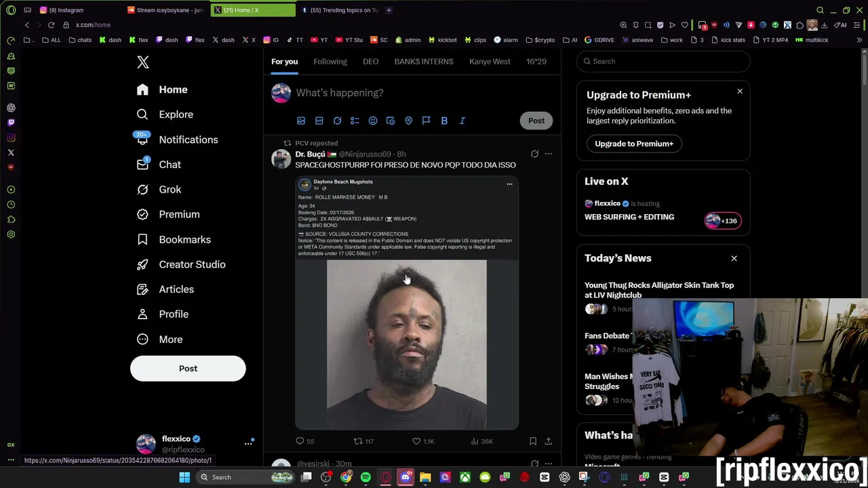Open Home in the X sidebar
Image resolution: width=868 pixels, height=488 pixels.
(x=162, y=89)
